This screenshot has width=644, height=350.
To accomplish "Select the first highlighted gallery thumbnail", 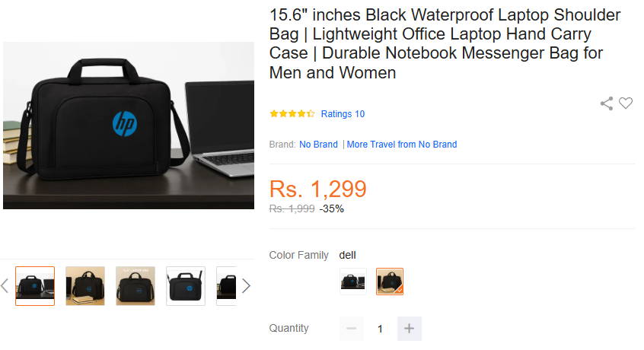I will pyautogui.click(x=35, y=286).
